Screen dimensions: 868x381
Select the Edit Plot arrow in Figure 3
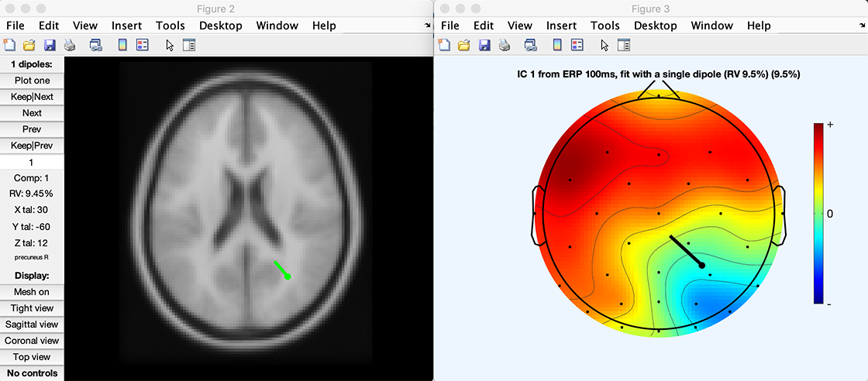coord(604,45)
